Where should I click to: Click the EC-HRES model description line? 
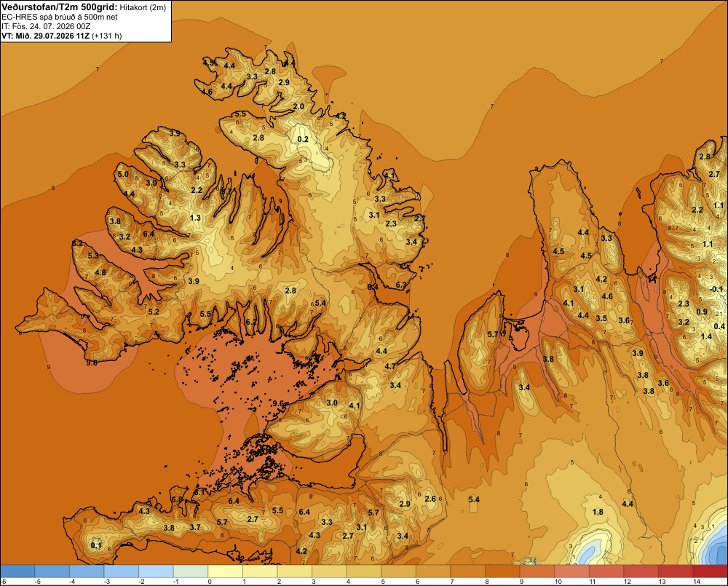(x=60, y=17)
